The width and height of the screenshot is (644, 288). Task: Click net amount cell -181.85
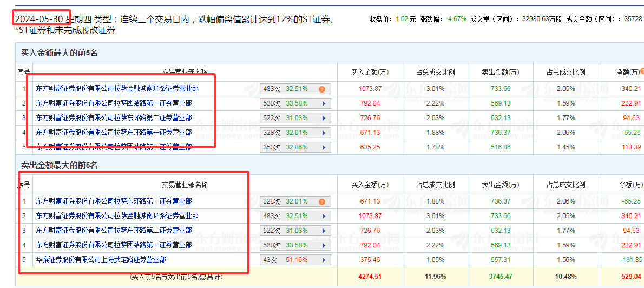(x=630, y=260)
